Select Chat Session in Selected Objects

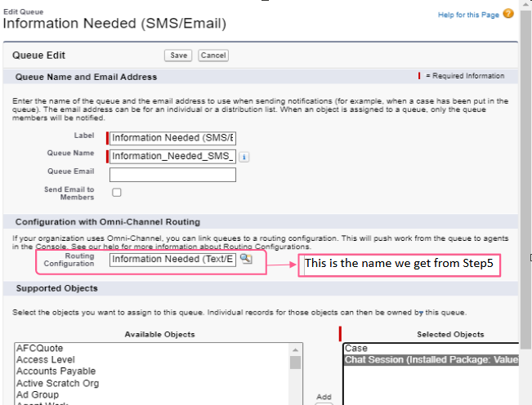(429, 360)
